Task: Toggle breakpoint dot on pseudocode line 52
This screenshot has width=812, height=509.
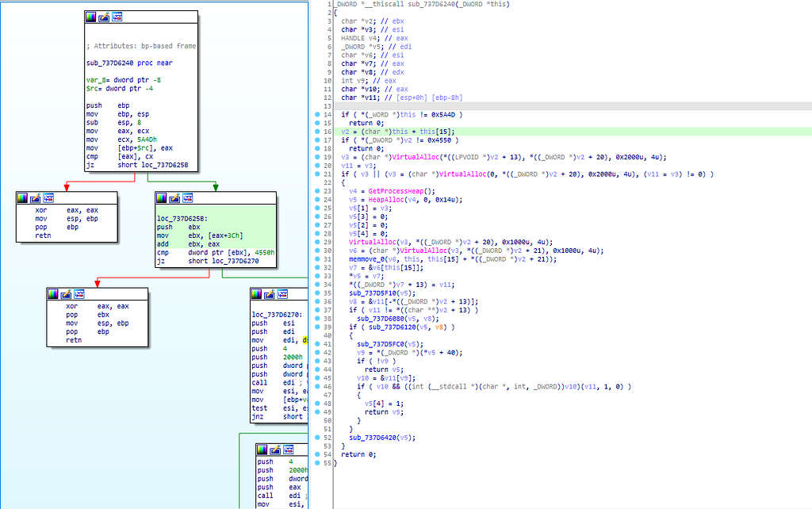Action: click(x=317, y=438)
